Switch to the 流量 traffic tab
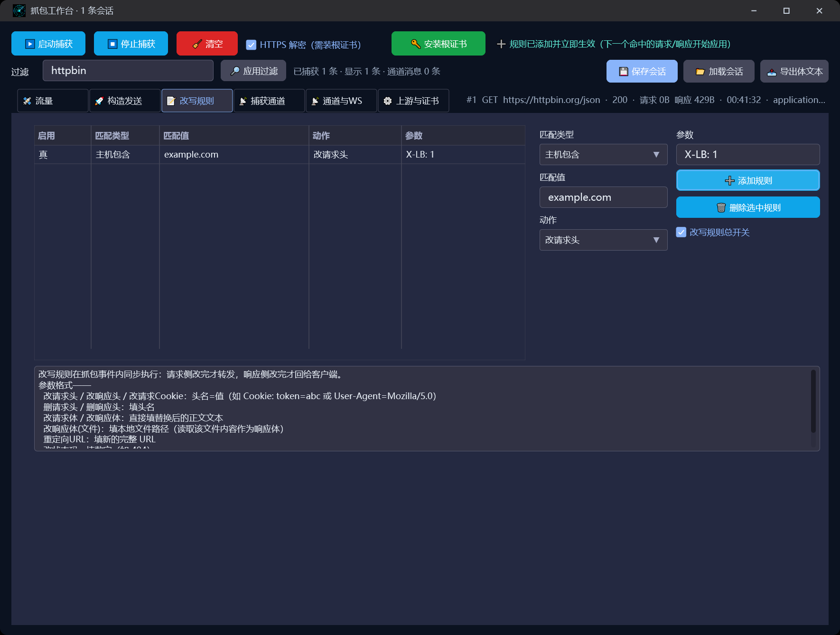Screen dimensions: 840x635 [x=53, y=101]
